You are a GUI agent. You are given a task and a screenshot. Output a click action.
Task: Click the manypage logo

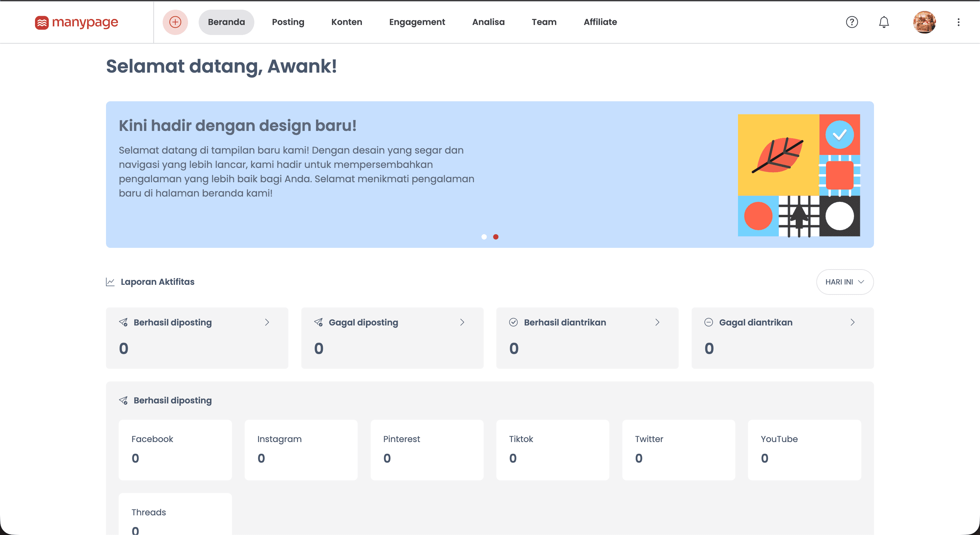[x=76, y=22]
